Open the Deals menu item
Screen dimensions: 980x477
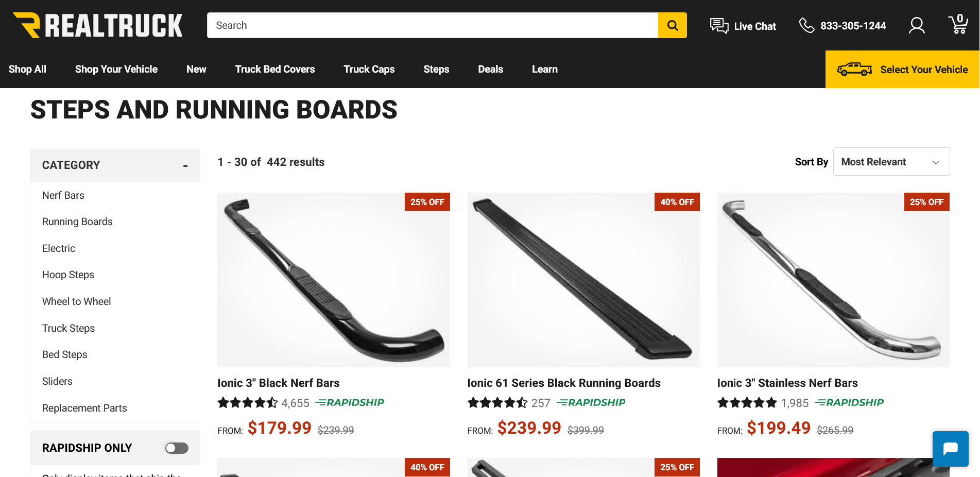tap(490, 69)
